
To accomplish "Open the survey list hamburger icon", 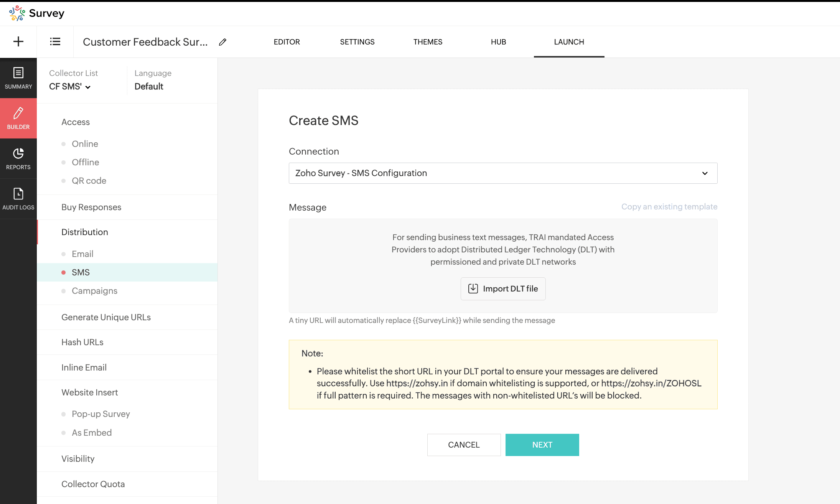I will tap(55, 41).
